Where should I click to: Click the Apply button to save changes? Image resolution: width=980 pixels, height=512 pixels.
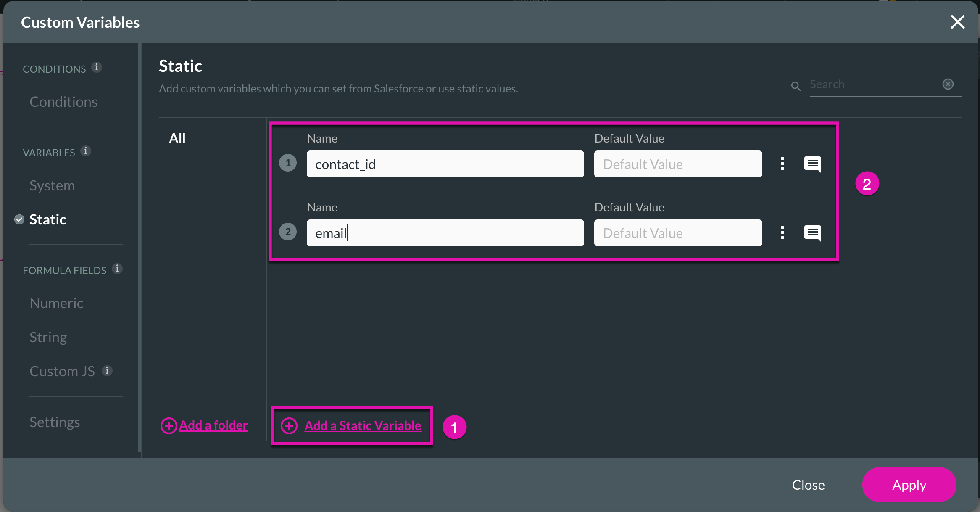909,484
